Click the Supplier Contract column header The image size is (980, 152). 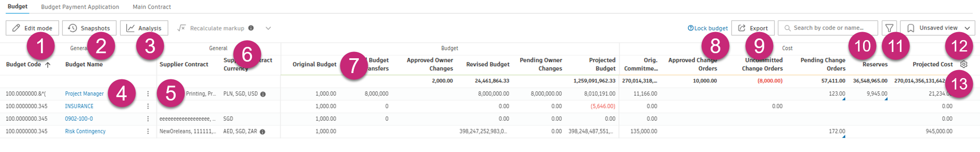point(184,65)
